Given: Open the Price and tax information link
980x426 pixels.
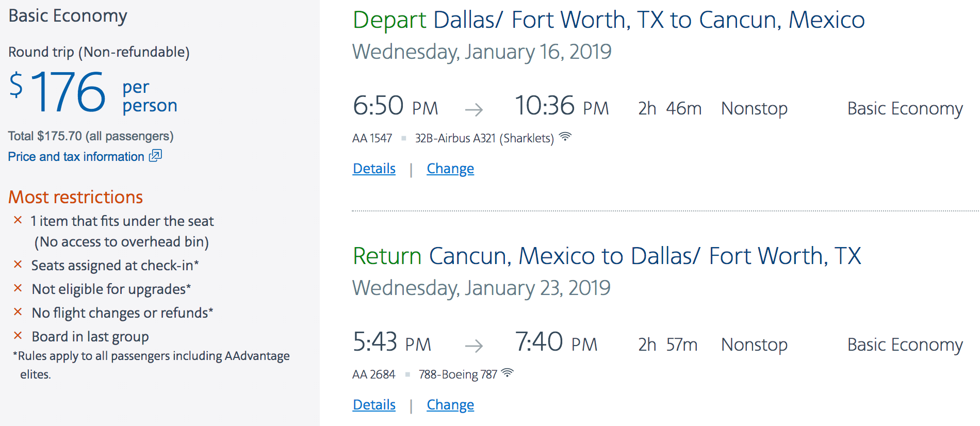Looking at the screenshot, I should (x=76, y=156).
